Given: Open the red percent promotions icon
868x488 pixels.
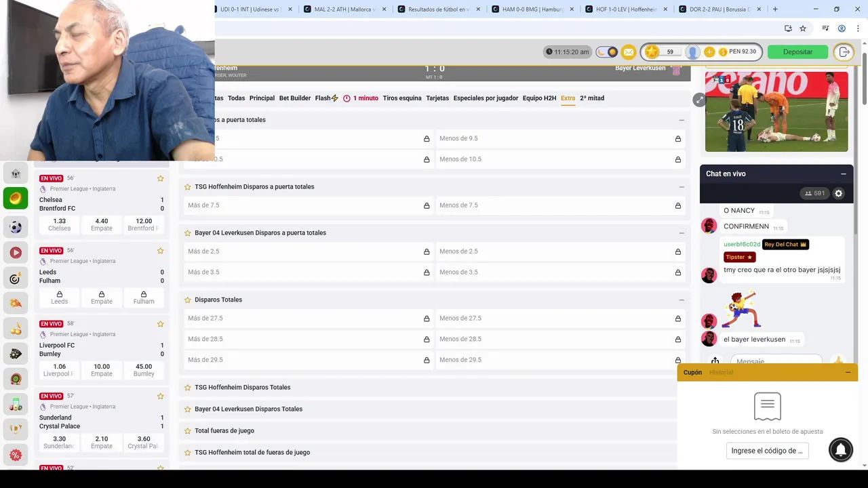Looking at the screenshot, I should click(x=16, y=455).
